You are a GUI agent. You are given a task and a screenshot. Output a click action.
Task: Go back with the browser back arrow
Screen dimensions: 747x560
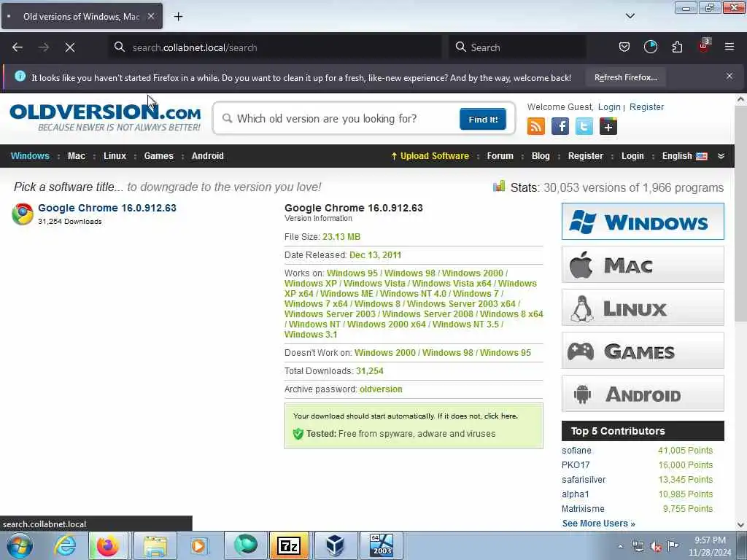point(18,47)
